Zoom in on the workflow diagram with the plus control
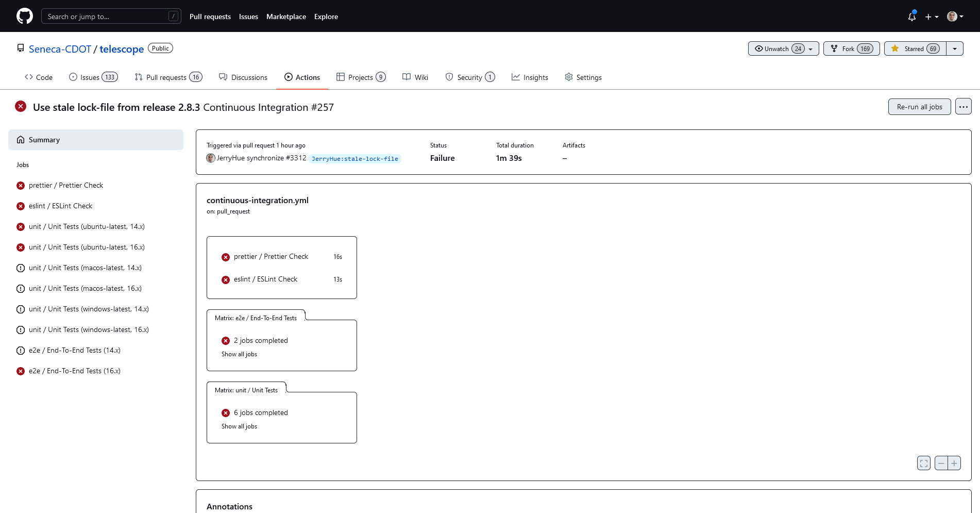This screenshot has width=980, height=513. [955, 463]
